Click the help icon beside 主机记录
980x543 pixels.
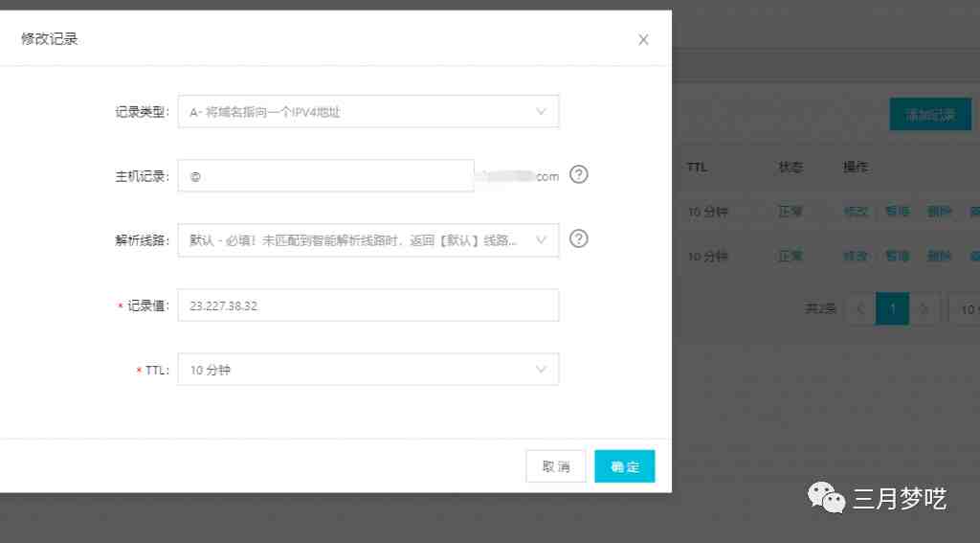(x=579, y=174)
